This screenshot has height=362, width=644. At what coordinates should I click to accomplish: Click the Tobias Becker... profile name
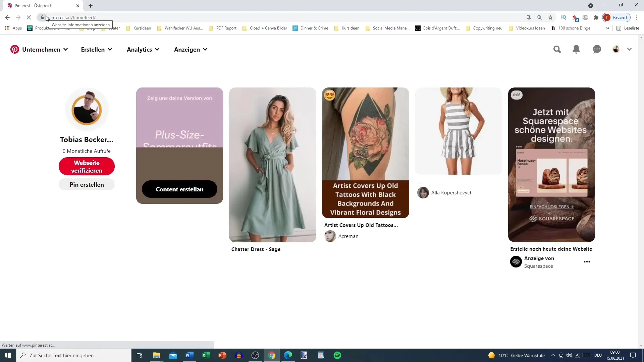(87, 139)
